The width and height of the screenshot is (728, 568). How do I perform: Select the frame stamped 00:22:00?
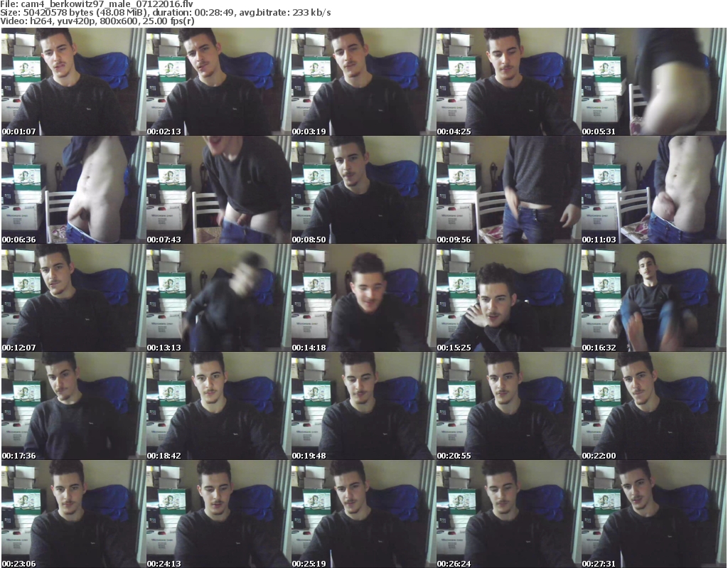[x=654, y=406]
